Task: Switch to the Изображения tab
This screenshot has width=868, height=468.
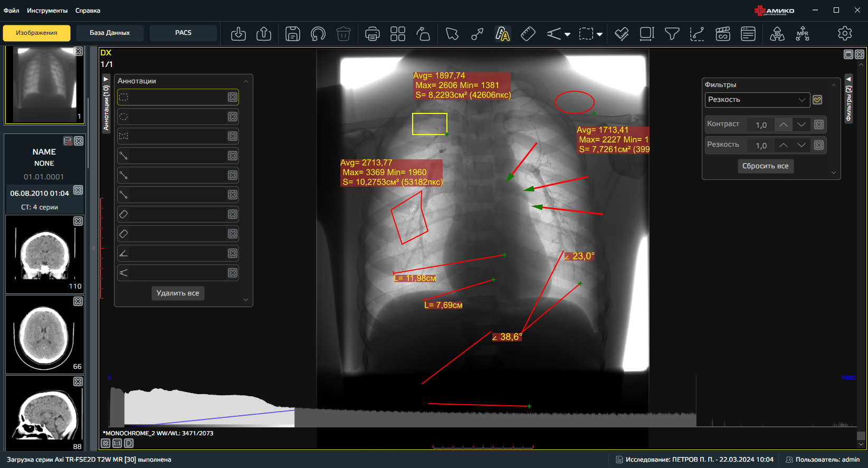Action: click(x=36, y=33)
